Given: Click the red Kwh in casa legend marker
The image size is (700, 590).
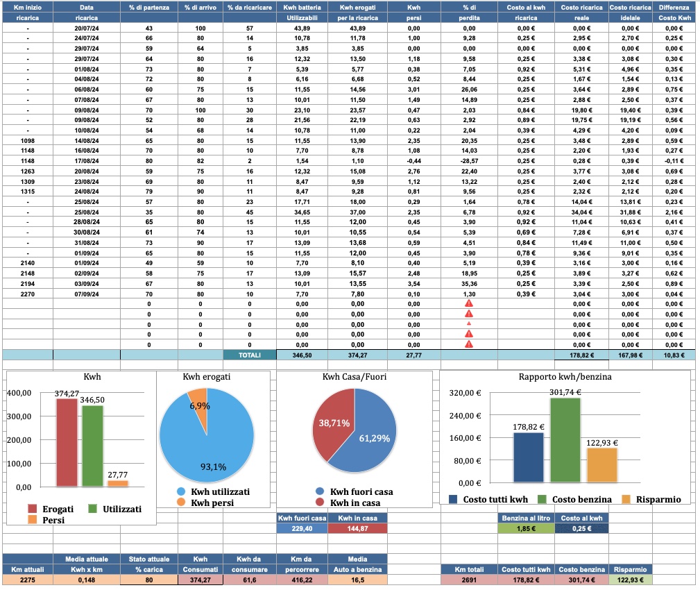Looking at the screenshot, I should (x=318, y=502).
